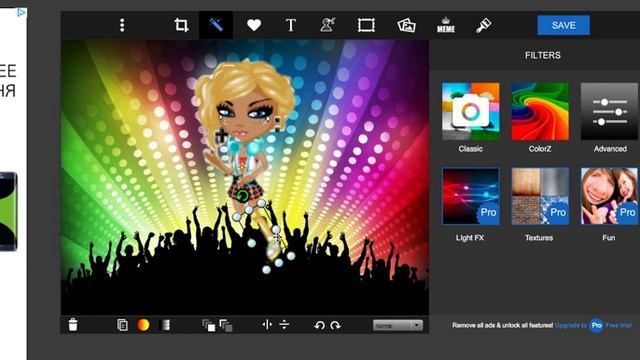Click the ColorZ label text
The width and height of the screenshot is (640, 360).
coord(540,149)
